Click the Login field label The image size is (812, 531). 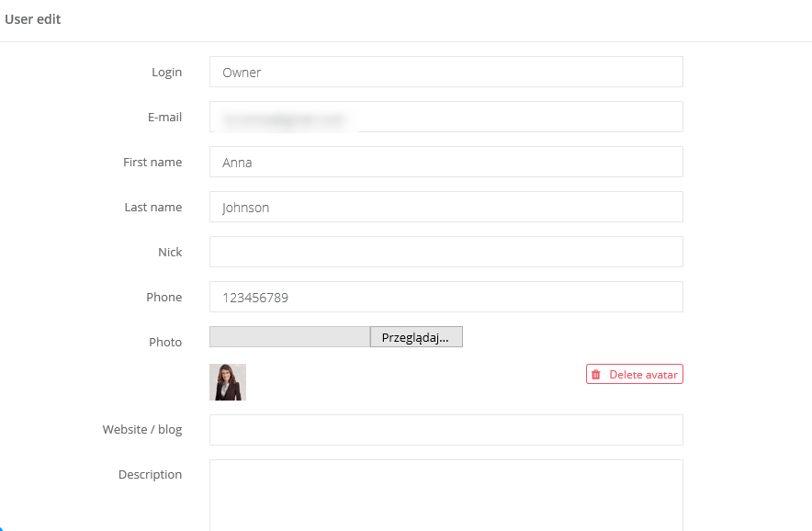coord(166,73)
